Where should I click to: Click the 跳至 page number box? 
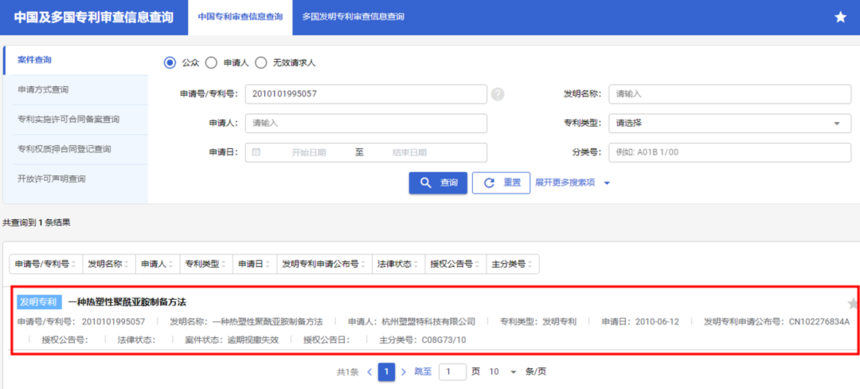(453, 371)
